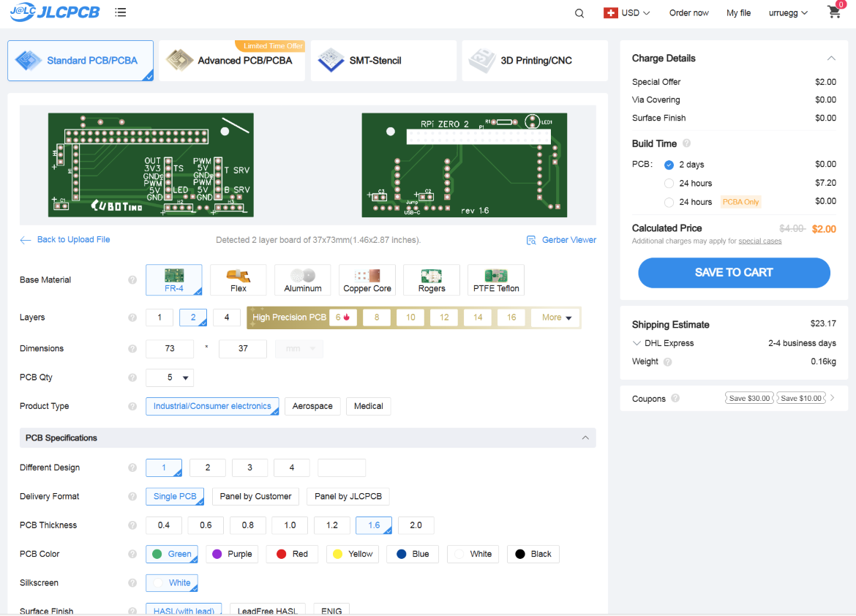Click help icon next to PCB Color
The width and height of the screenshot is (856, 616).
pos(132,554)
